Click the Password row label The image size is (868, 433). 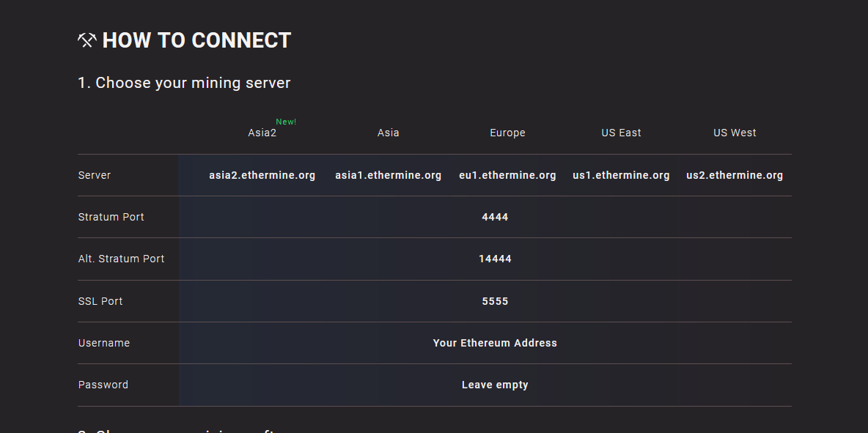point(103,385)
